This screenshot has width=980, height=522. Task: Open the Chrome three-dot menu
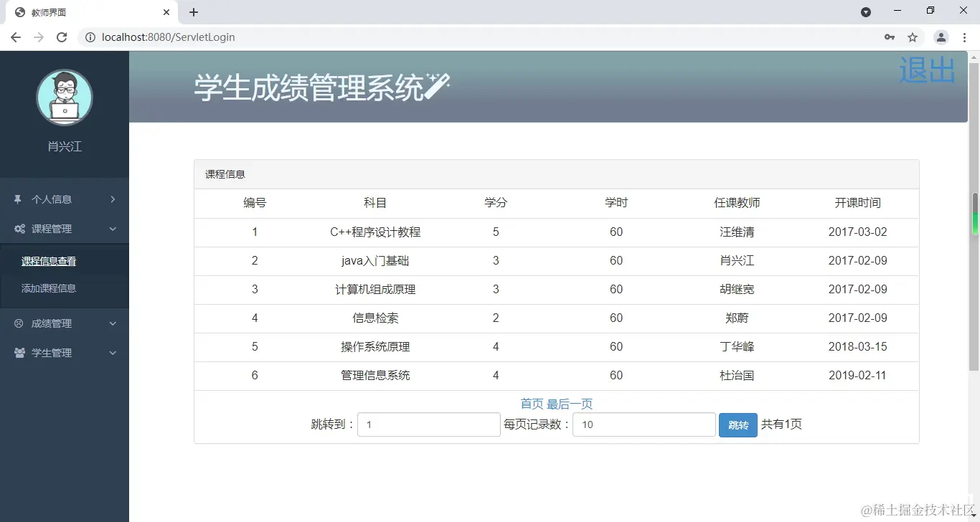[x=965, y=37]
